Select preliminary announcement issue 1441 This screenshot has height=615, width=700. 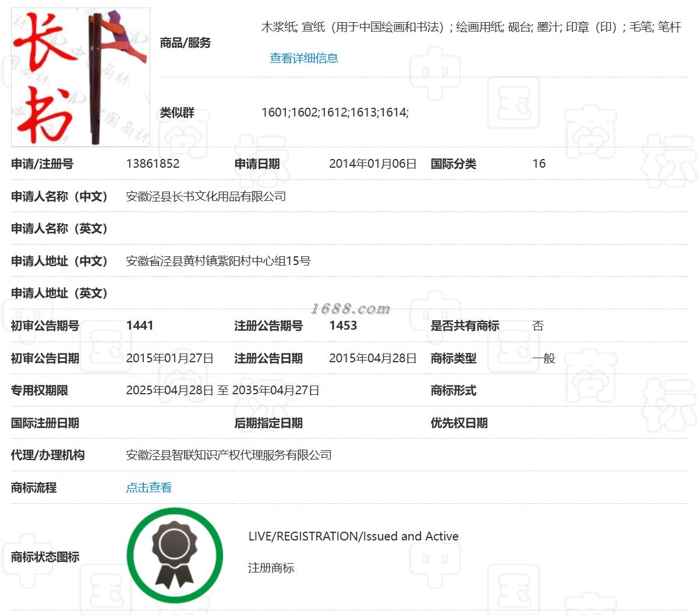[140, 326]
